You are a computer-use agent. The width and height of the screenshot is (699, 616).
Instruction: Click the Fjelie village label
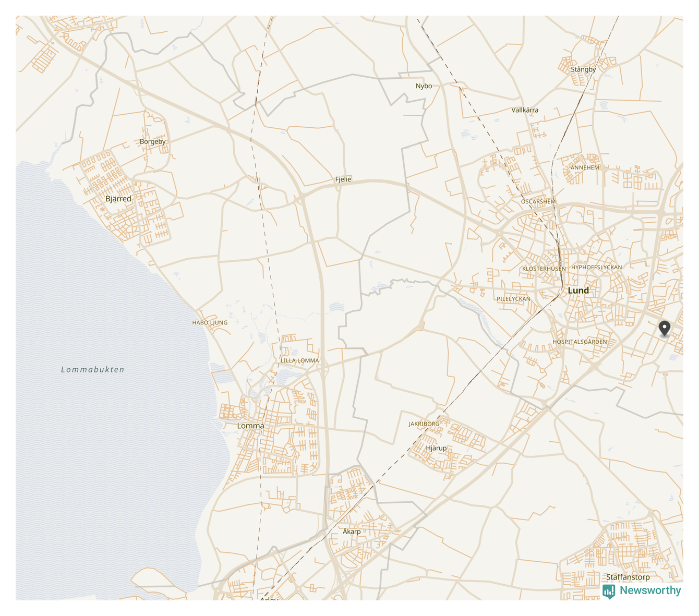tap(343, 179)
